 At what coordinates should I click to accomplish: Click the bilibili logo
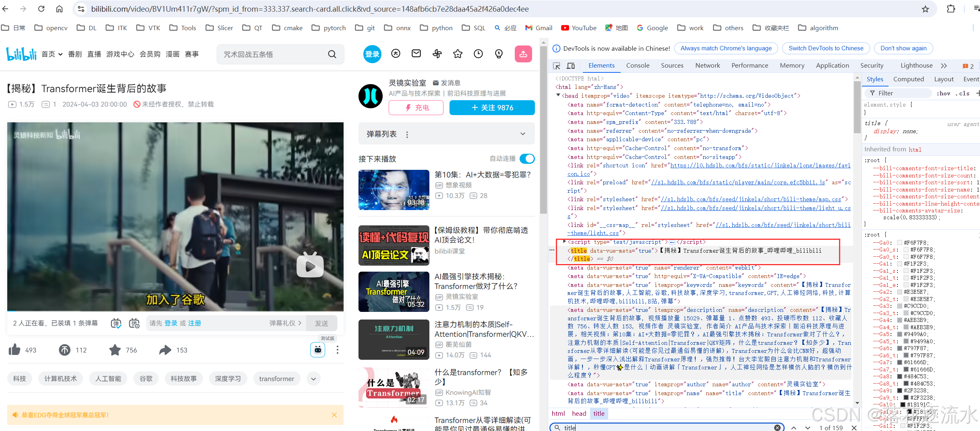coord(21,54)
